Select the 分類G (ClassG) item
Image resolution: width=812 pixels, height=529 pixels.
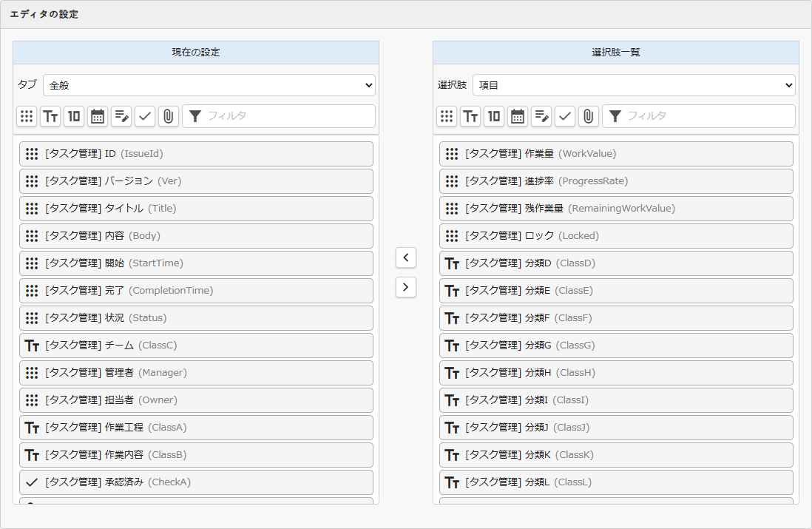(616, 346)
